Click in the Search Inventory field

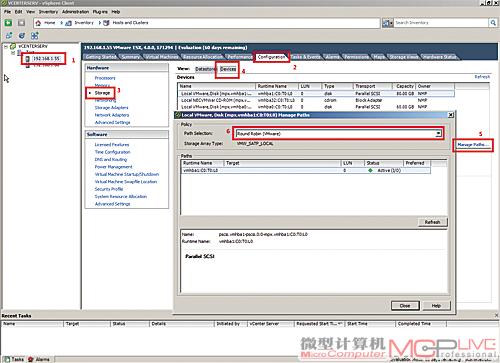point(441,23)
